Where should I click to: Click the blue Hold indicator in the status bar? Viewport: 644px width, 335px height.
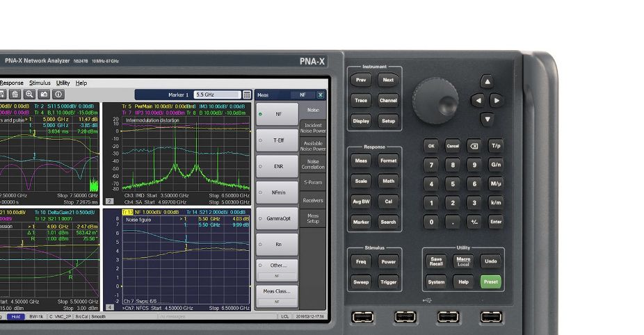[16, 316]
